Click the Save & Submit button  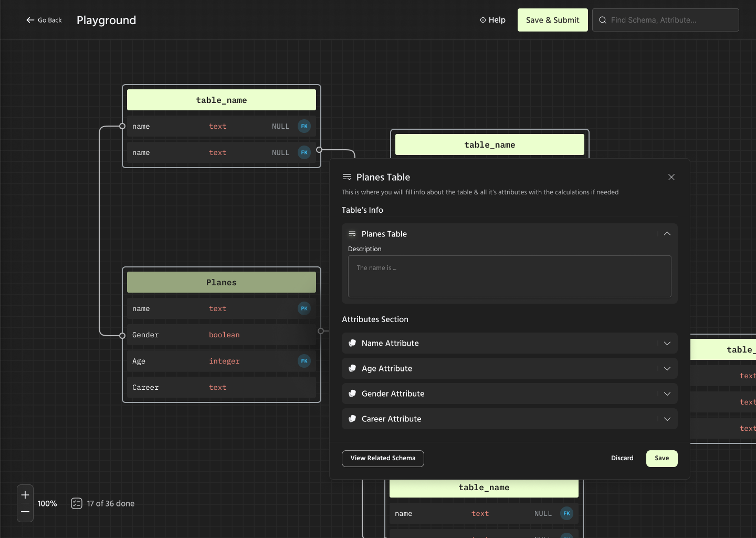pos(553,20)
